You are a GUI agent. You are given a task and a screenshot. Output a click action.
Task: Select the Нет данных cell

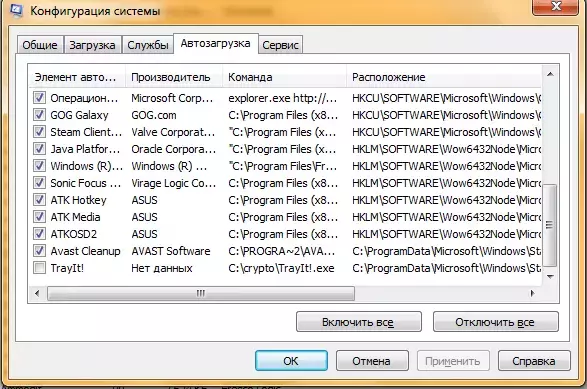pyautogui.click(x=162, y=268)
